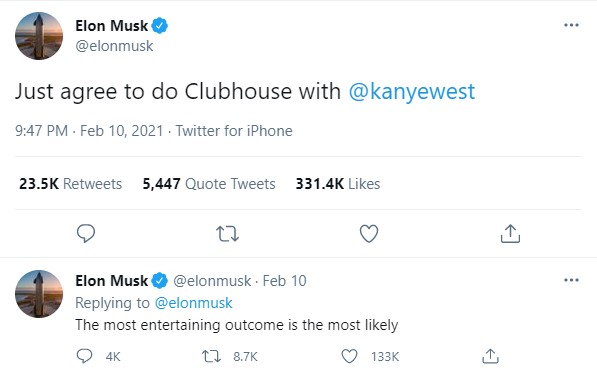
Task: Share the reply tweet via its share icon
Action: pyautogui.click(x=490, y=356)
